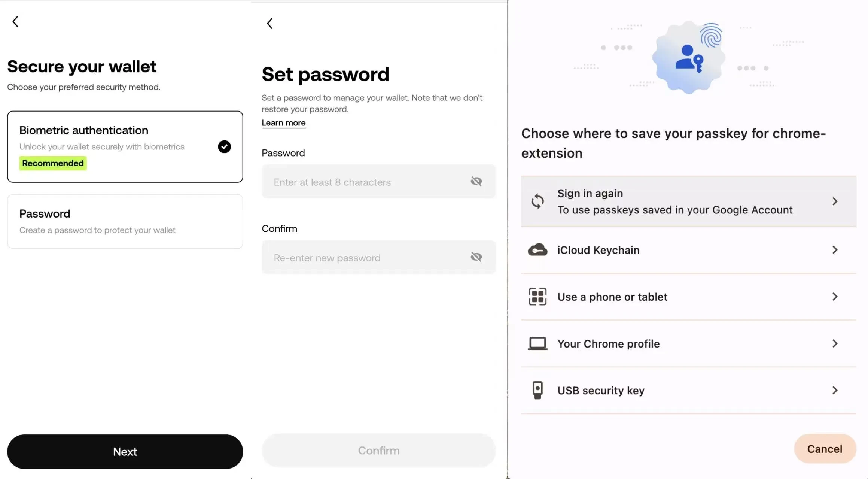Viewport: 868px width, 479px height.
Task: Expand USB security key chevron arrow
Action: point(835,390)
